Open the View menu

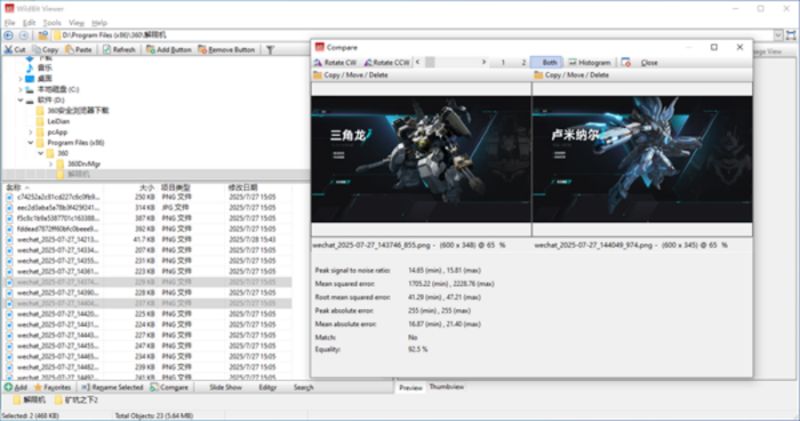[76, 22]
